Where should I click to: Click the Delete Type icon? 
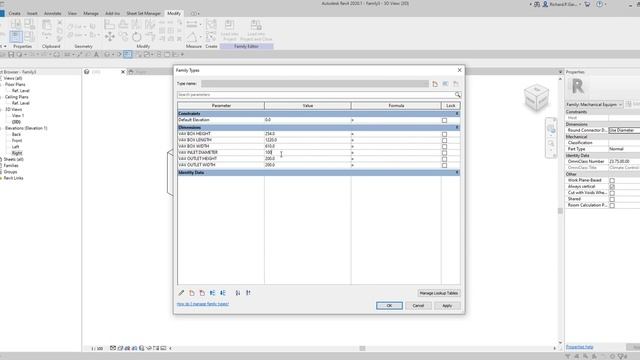[x=456, y=84]
